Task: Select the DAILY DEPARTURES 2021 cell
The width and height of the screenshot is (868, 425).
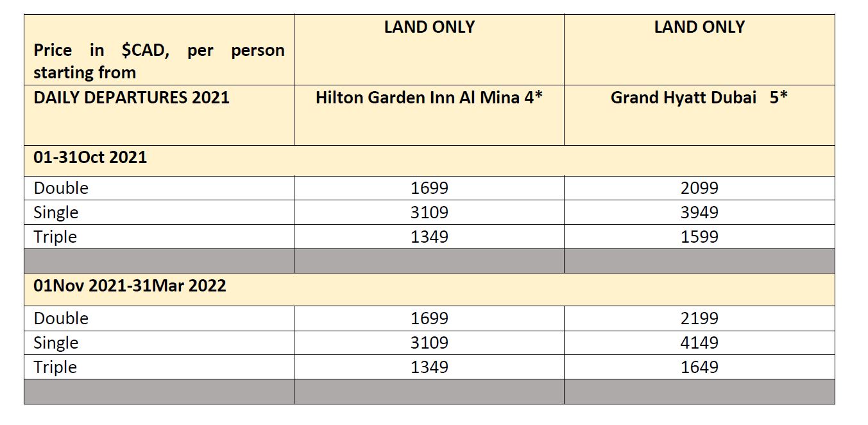Action: 132,98
